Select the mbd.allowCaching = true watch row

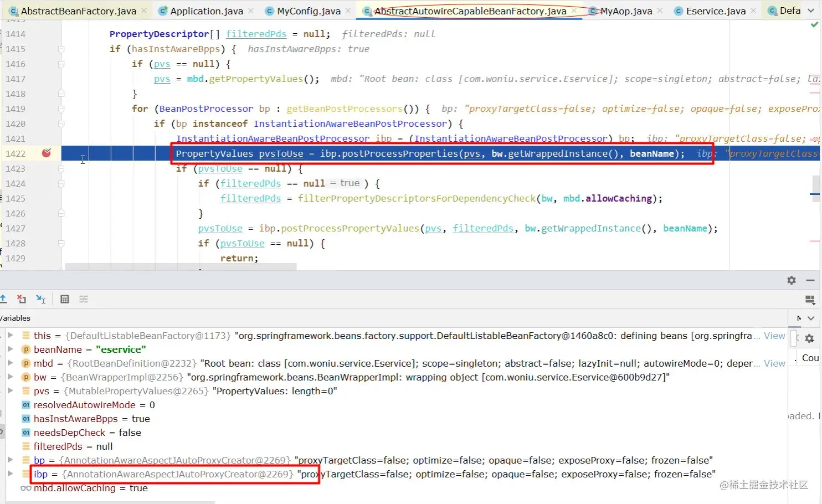396,488
